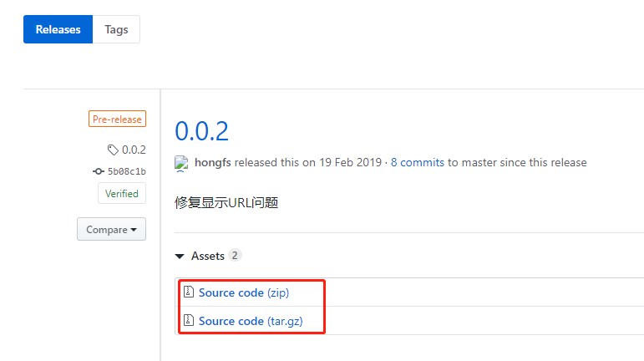Viewport: 644px width, 361px height.
Task: Click the Pre-release label
Action: point(117,119)
